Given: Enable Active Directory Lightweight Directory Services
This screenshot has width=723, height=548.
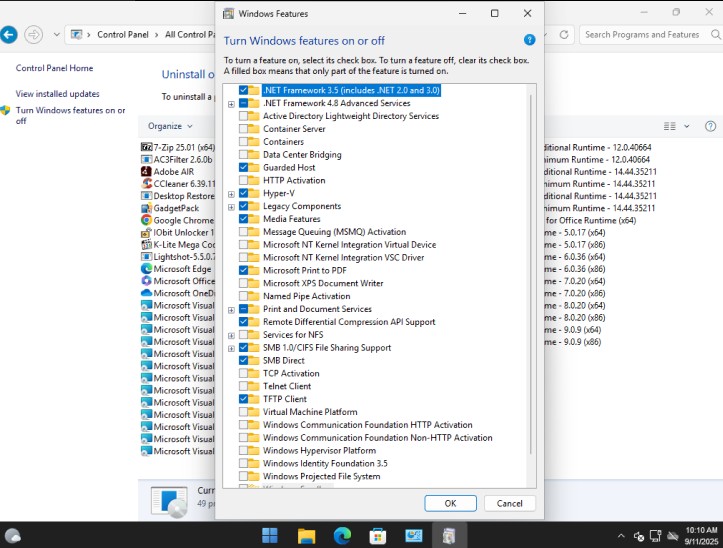Looking at the screenshot, I should coord(243,116).
